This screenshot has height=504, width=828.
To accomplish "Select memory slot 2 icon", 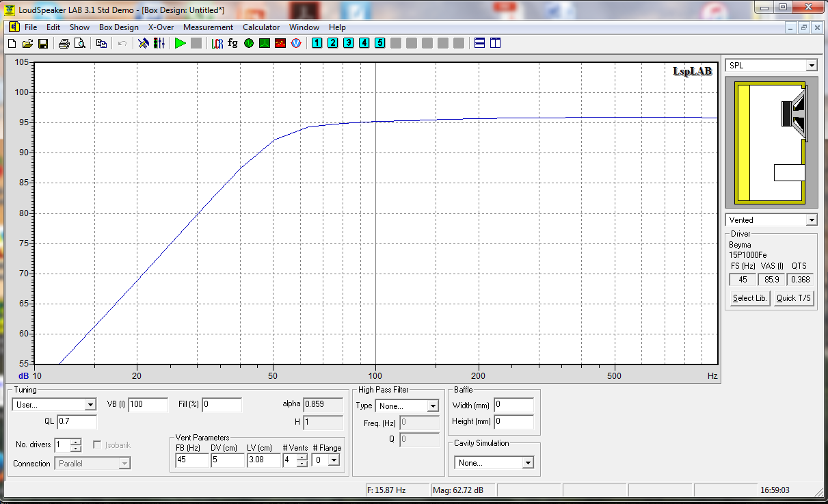I will [x=333, y=43].
